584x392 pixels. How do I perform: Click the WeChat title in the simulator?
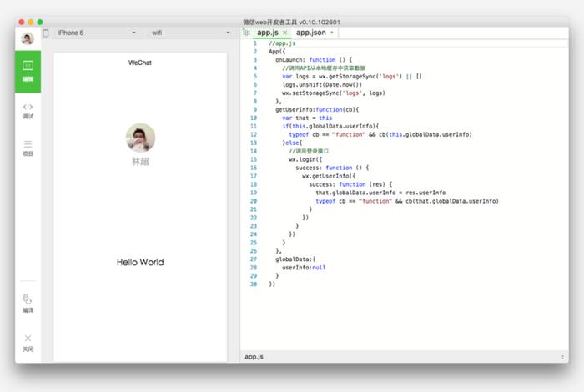[x=140, y=63]
